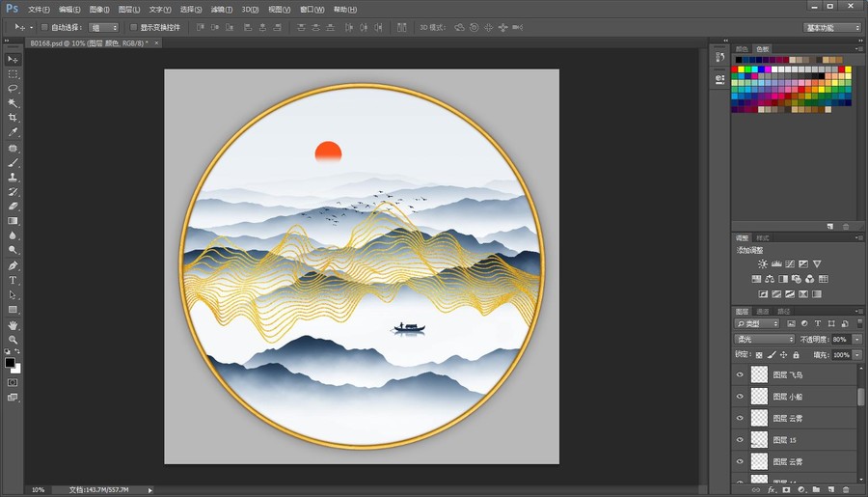Select the 图层 飞鸟 layer thumbnail
Screen dimensions: 868x497
[x=759, y=374]
